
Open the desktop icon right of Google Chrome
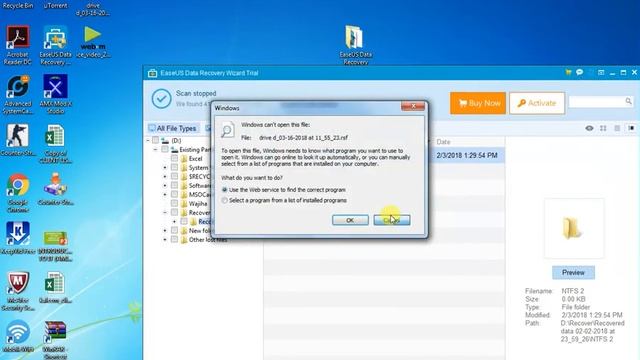click(x=55, y=189)
